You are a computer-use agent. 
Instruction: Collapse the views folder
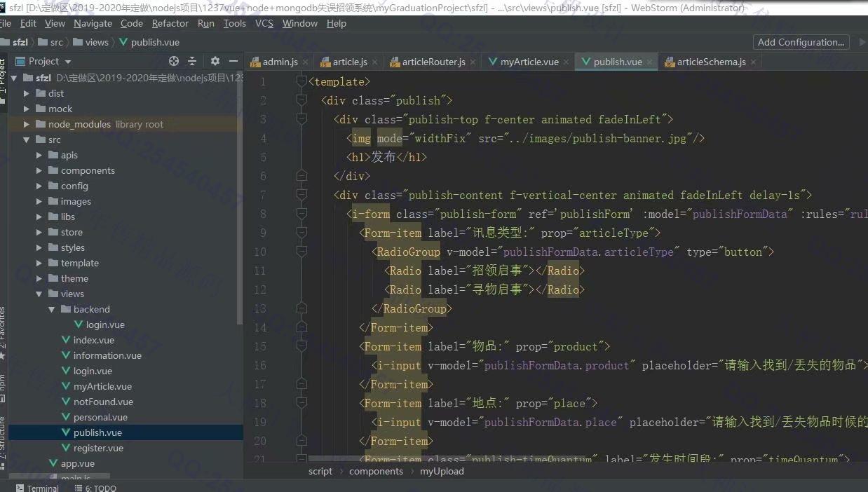(39, 294)
